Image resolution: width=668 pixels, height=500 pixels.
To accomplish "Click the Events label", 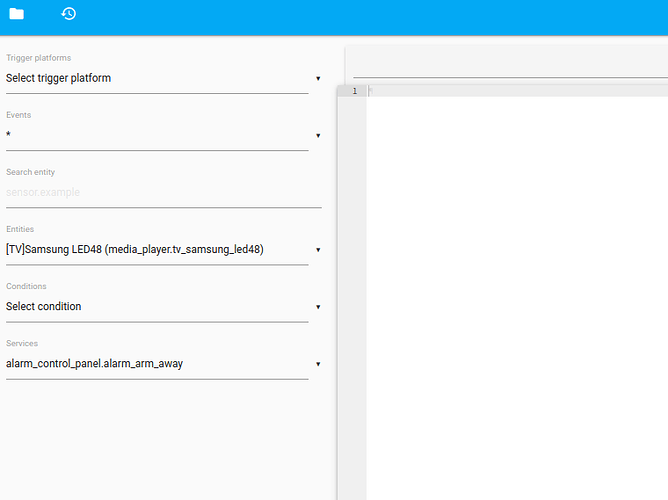I will click(19, 115).
